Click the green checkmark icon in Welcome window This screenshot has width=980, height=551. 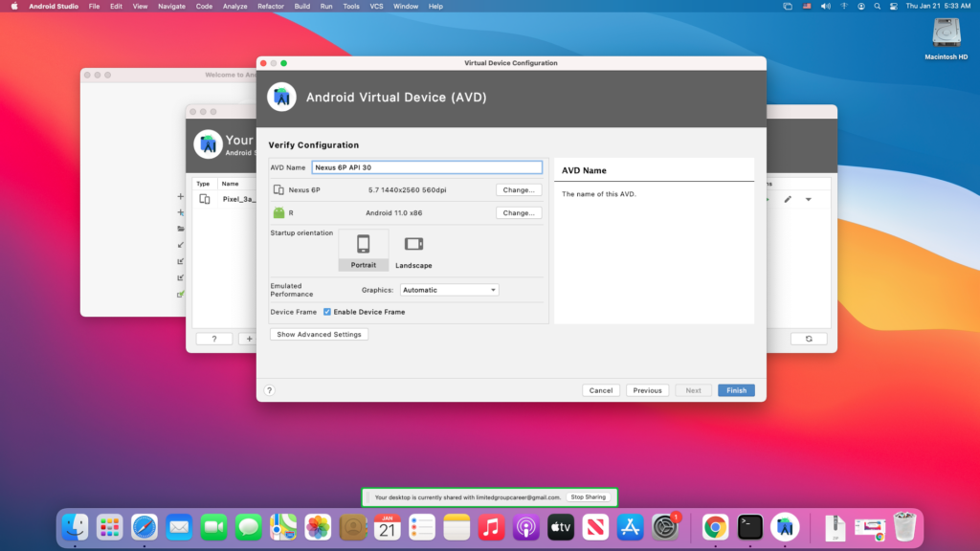[181, 294]
